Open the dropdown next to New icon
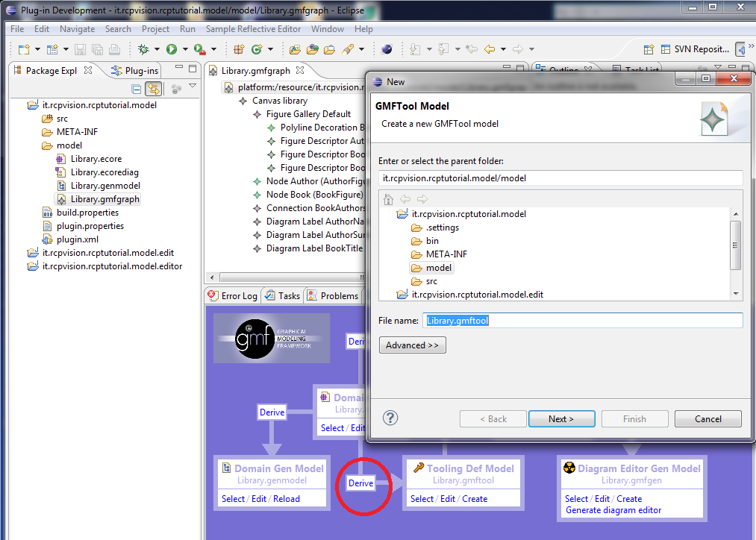 point(37,49)
